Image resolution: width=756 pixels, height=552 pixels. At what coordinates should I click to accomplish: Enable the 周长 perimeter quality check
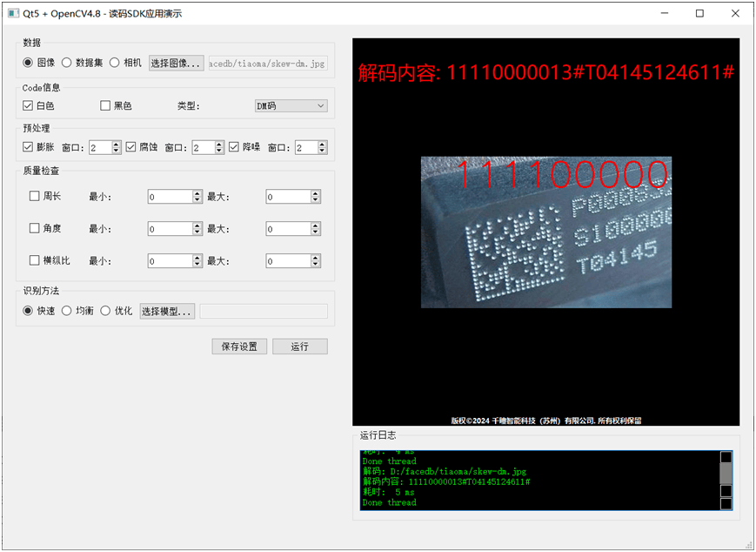tap(34, 196)
